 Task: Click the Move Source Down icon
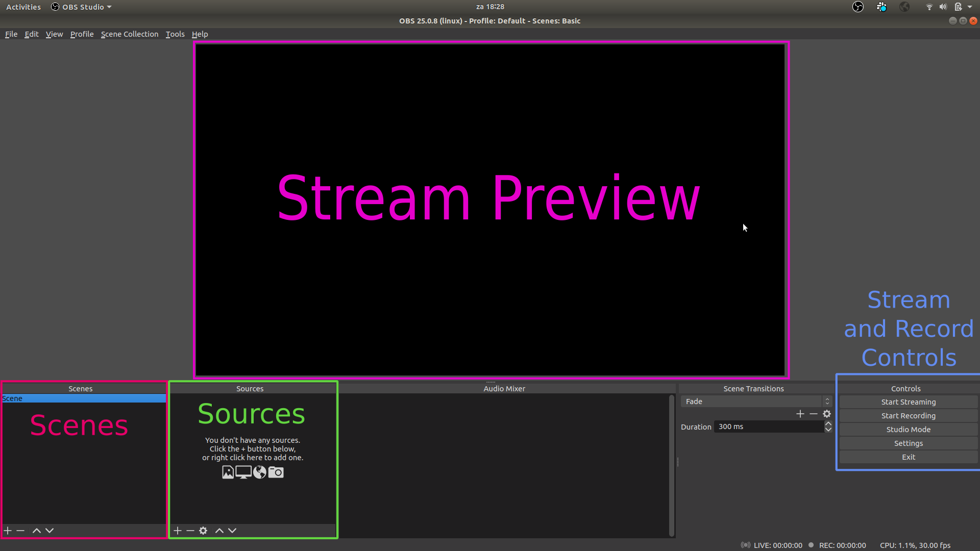tap(232, 530)
